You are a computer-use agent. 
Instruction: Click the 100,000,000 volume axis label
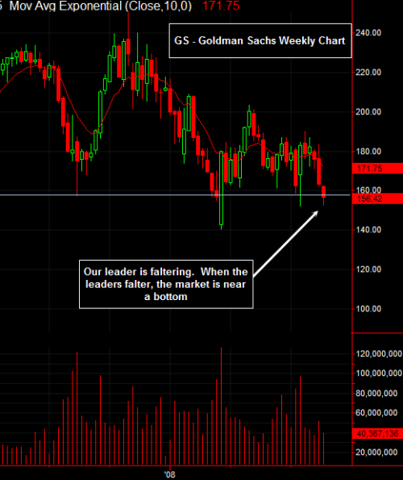click(379, 373)
